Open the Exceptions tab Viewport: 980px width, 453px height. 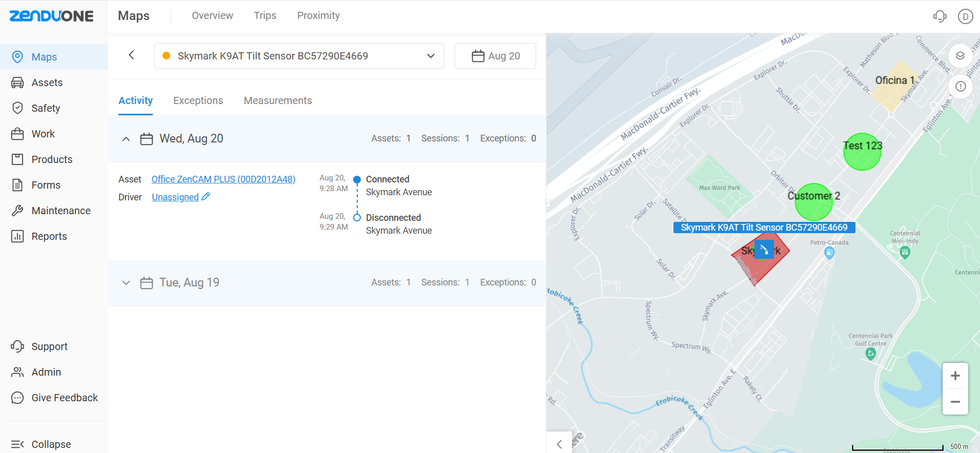pyautogui.click(x=198, y=100)
